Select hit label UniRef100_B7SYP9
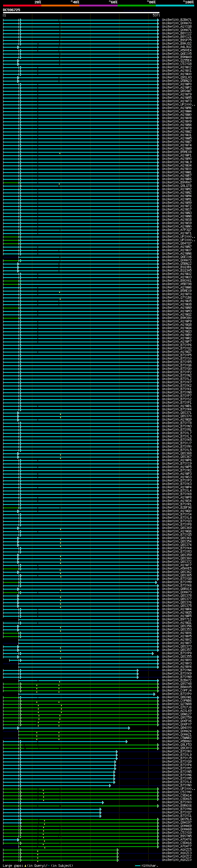This screenshot has height=868, width=197. 177,653
